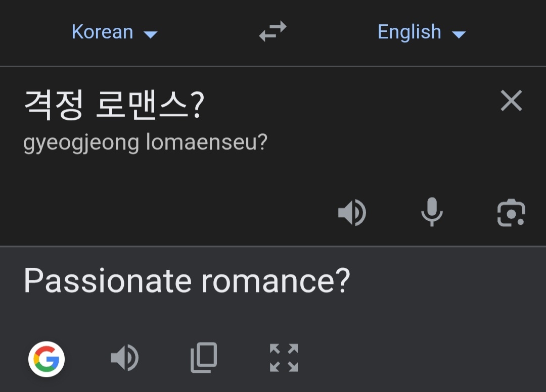
Task: Tap the Korean word 로맨스
Action: (x=144, y=105)
